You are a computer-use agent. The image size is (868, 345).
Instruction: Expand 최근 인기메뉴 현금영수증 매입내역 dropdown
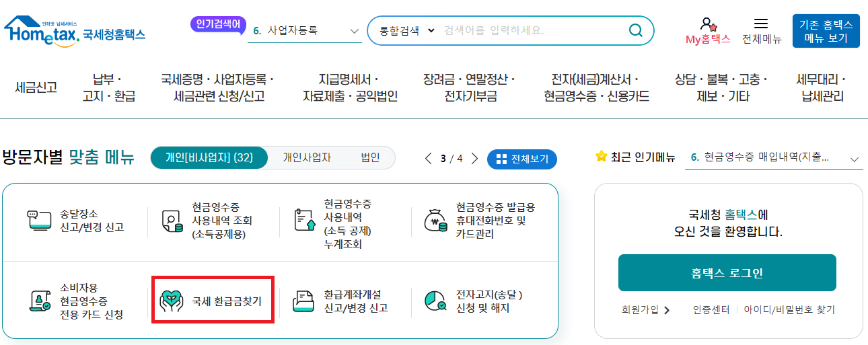(x=855, y=159)
